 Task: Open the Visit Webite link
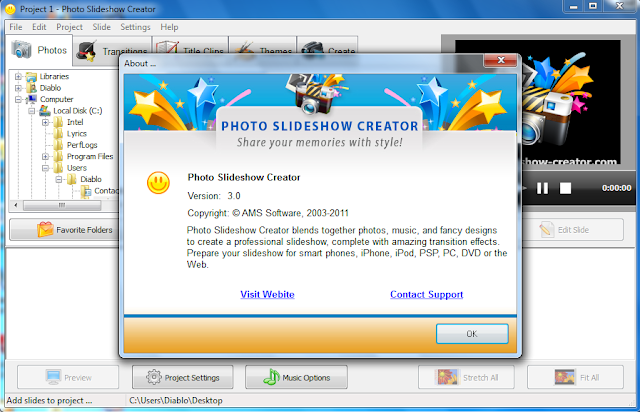pos(267,294)
